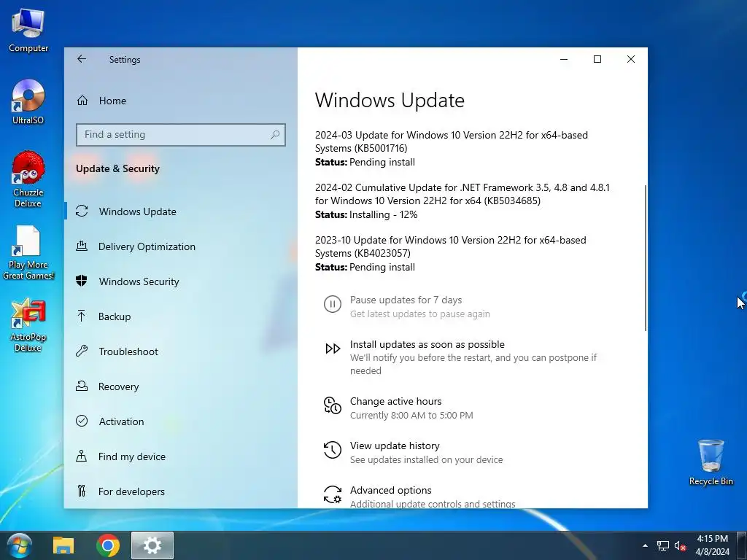The image size is (747, 560).
Task: Click the fast-forward icon for Install updates
Action: coord(333,349)
